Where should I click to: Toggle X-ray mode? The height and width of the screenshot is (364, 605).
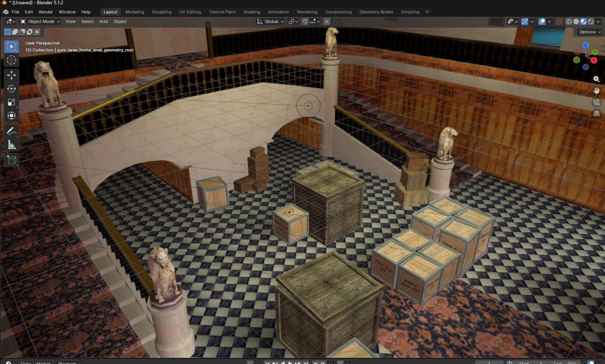coord(559,22)
